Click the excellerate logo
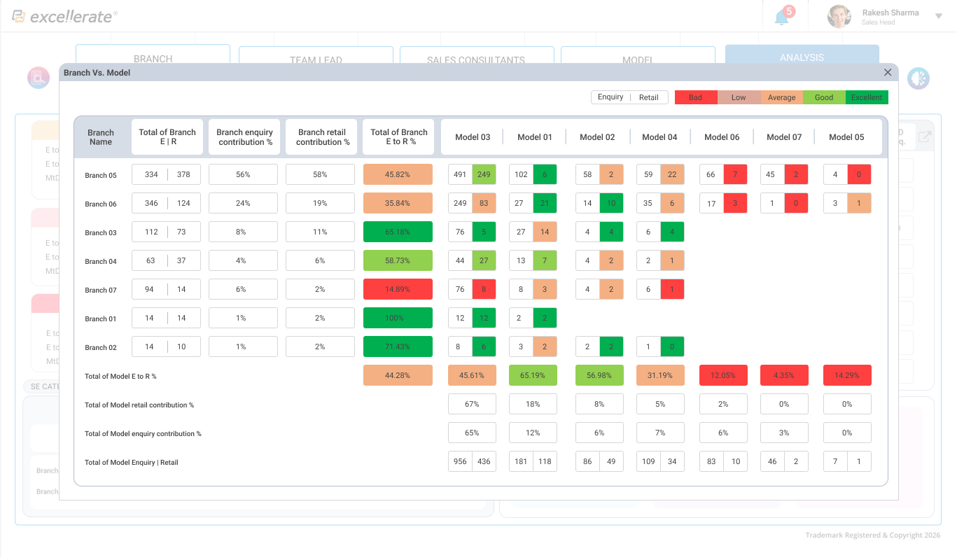The width and height of the screenshot is (957, 560). tap(64, 16)
